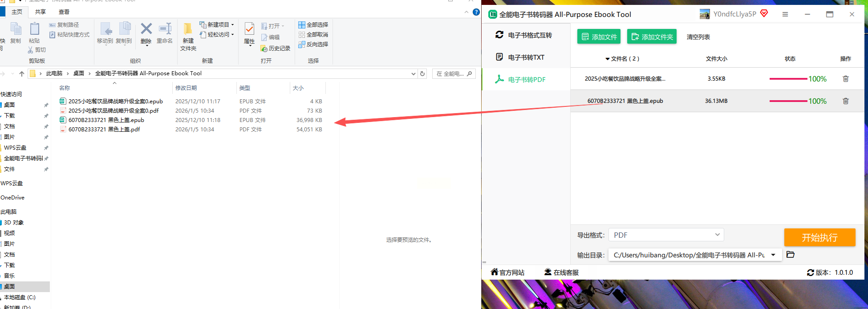The height and width of the screenshot is (309, 868).
Task: Click the New folder icon
Action: [188, 28]
